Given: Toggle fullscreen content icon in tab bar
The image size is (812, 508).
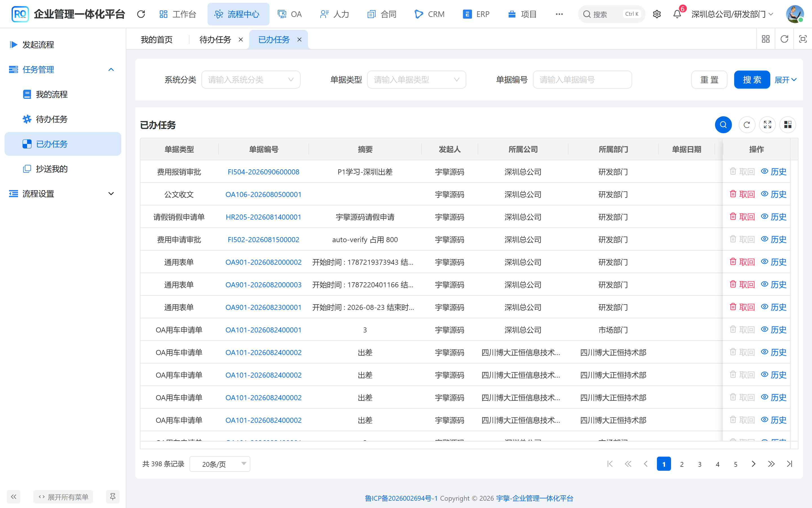Looking at the screenshot, I should [803, 39].
